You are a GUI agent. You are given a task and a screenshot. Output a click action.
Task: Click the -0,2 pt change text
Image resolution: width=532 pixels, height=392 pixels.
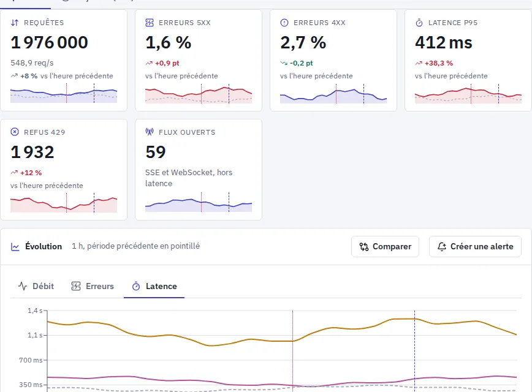[x=302, y=63]
